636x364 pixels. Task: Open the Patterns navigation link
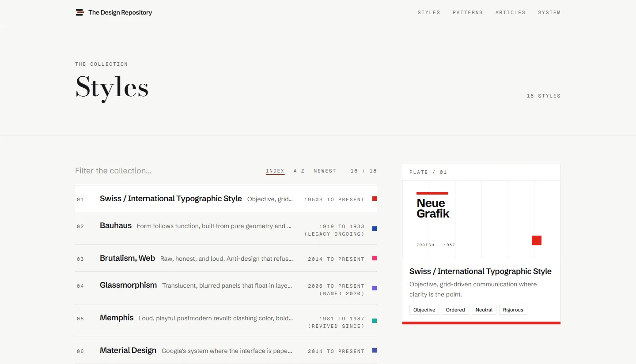[468, 12]
